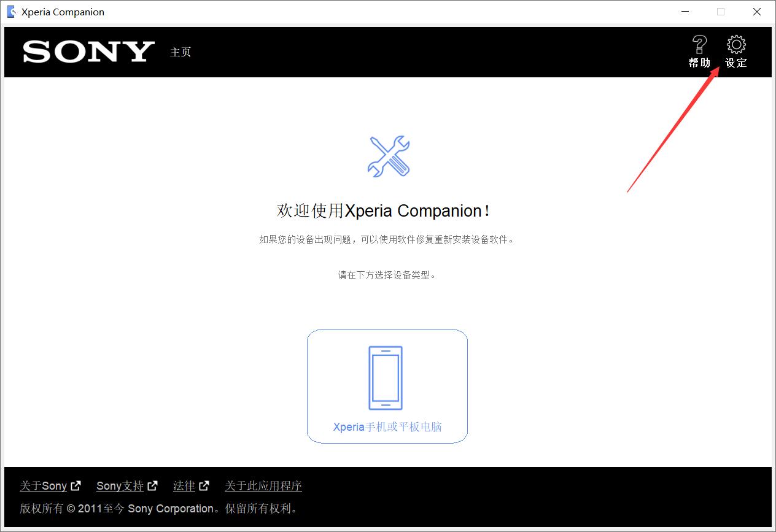Click external link icon beside Sony支持
Viewport: 776px width, 532px height.
152,486
